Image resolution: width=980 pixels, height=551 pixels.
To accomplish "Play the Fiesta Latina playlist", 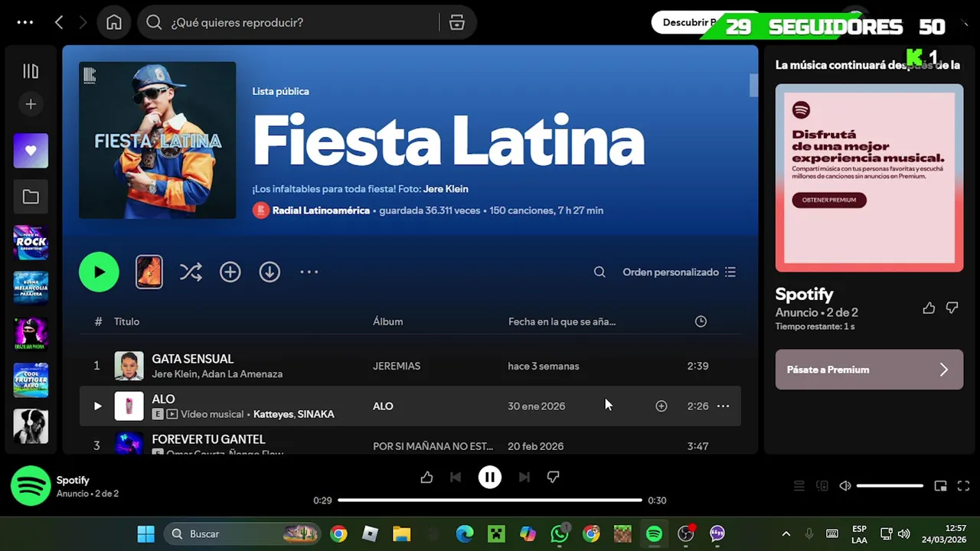I will (x=99, y=272).
